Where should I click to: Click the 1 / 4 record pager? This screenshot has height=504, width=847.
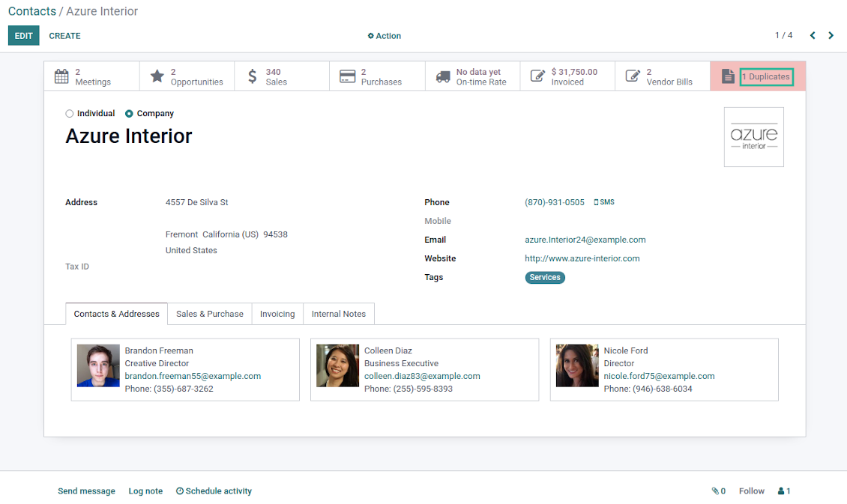coord(783,36)
